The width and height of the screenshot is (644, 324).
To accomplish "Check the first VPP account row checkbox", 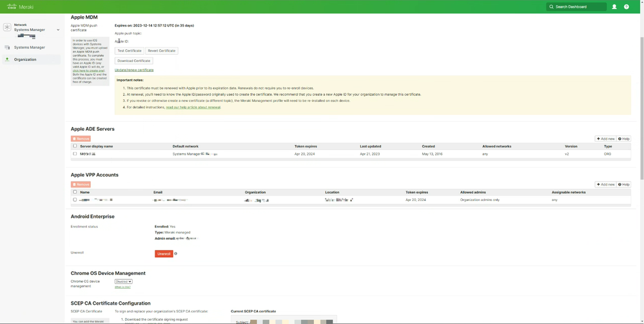I will click(75, 200).
